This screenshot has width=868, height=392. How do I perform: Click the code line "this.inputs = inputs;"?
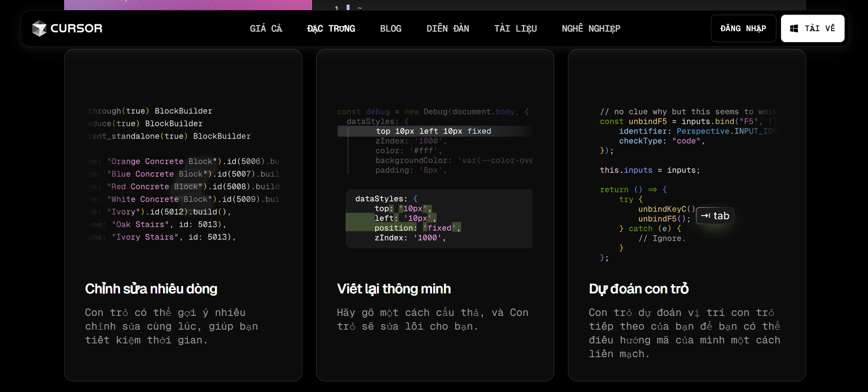[x=650, y=170]
